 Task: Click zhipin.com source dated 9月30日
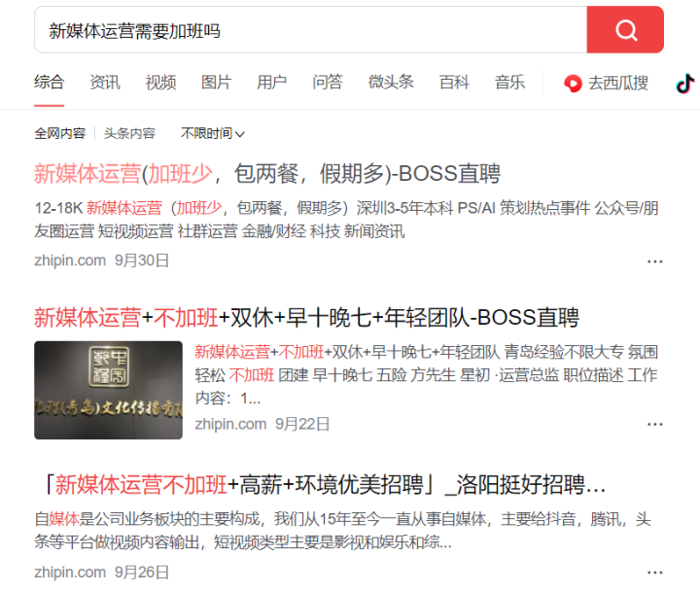point(101,261)
